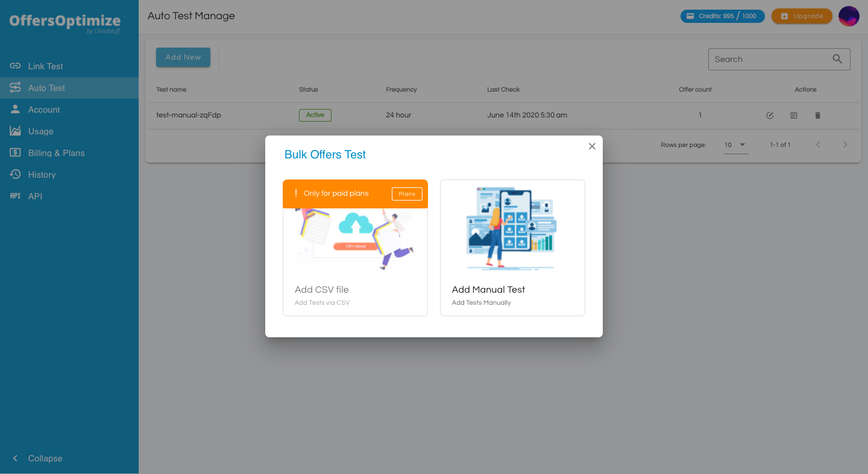The image size is (868, 474).
Task: Click edit icon for test-manual-zqFdp
Action: [x=770, y=115]
